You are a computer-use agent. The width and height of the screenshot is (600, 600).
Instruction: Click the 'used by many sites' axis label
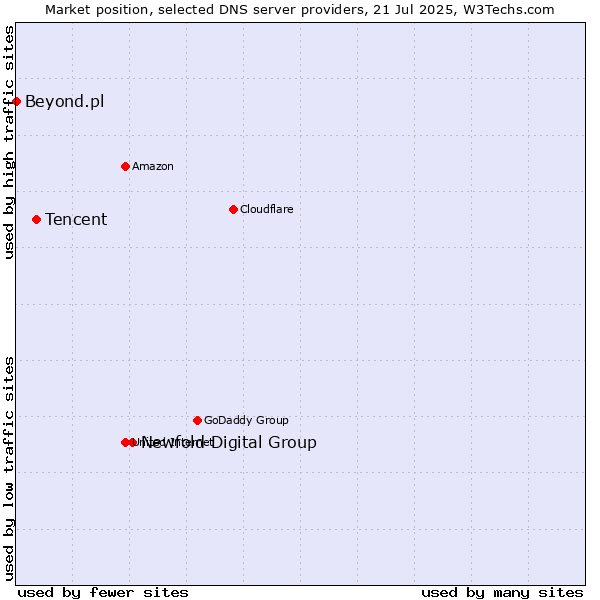[502, 593]
